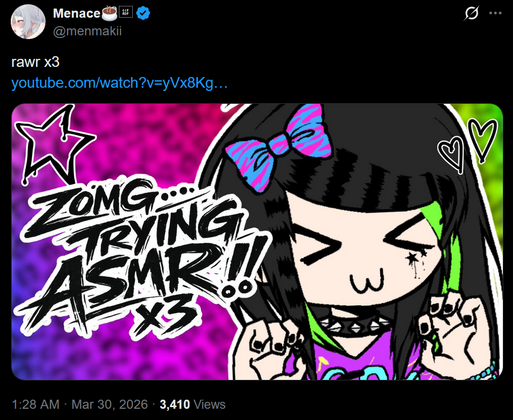
Task: Open the youtube.com/watch video link
Action: coord(119,83)
